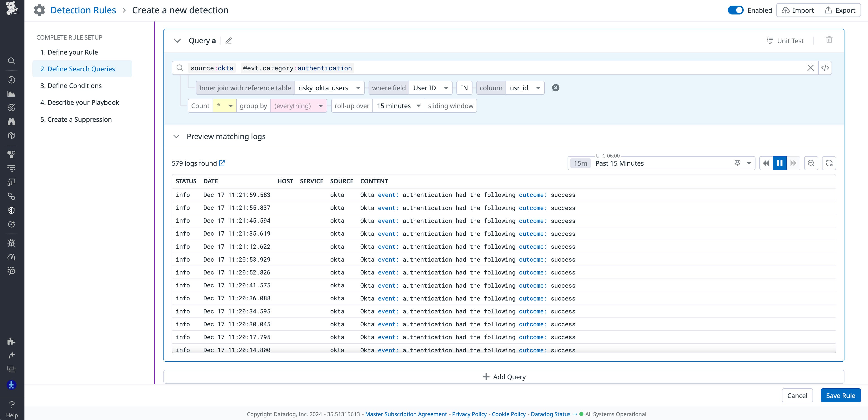Click the Save Rule button
The height and width of the screenshot is (420, 868).
[840, 395]
